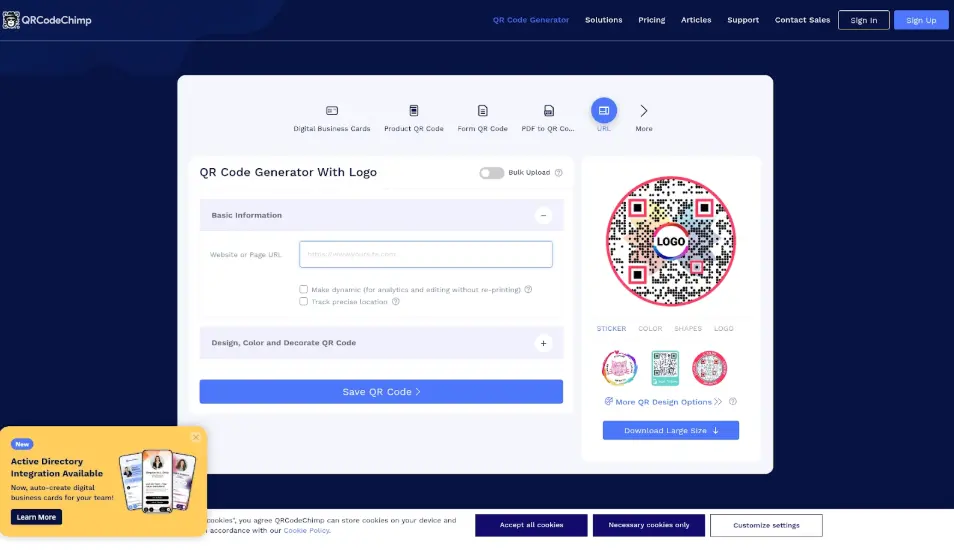
Task: Select the red circular sticker thumbnail
Action: [x=709, y=368]
